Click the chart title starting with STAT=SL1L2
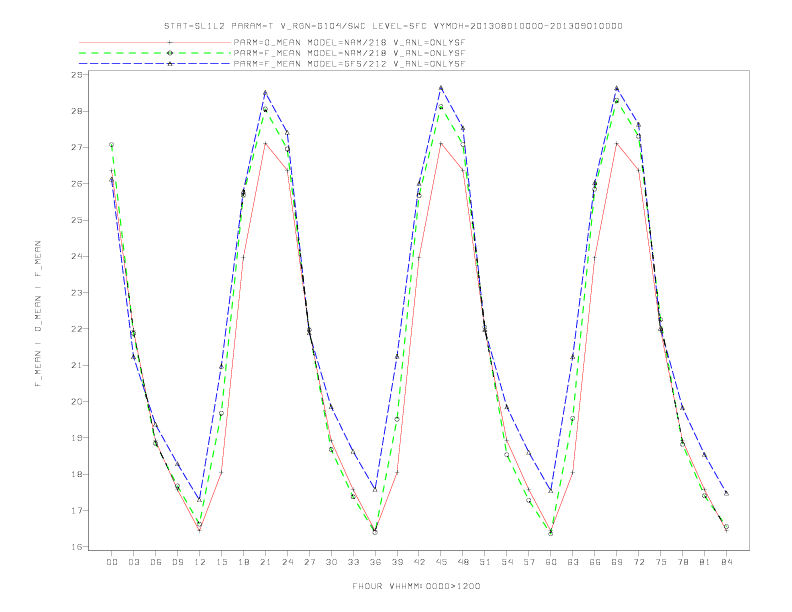Viewport: 792px width, 612px height. [393, 26]
